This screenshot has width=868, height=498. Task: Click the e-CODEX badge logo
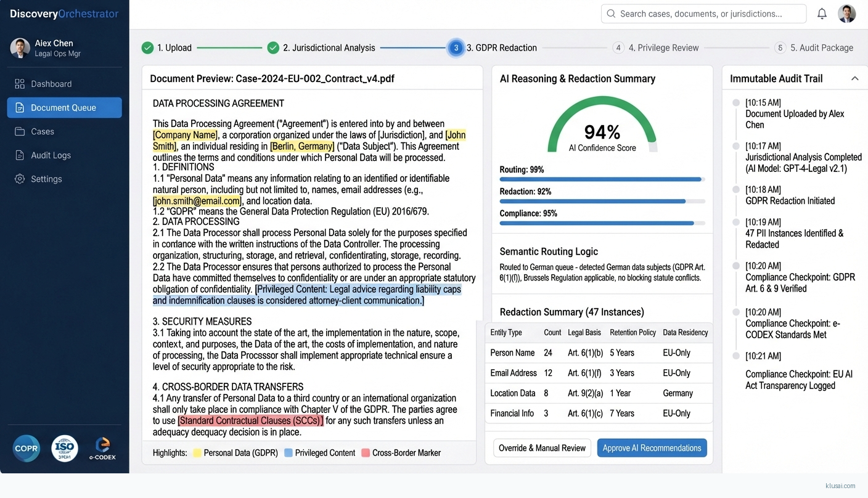click(102, 448)
